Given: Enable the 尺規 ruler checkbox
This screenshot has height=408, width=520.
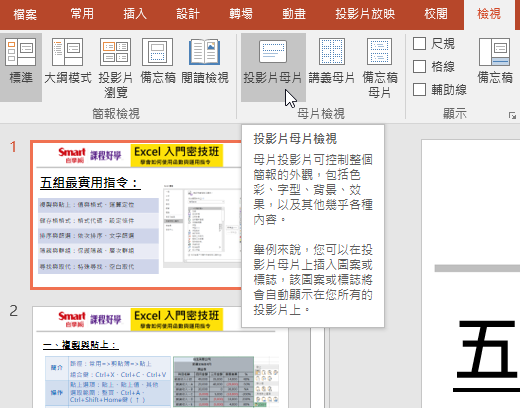Looking at the screenshot, I should pos(419,43).
